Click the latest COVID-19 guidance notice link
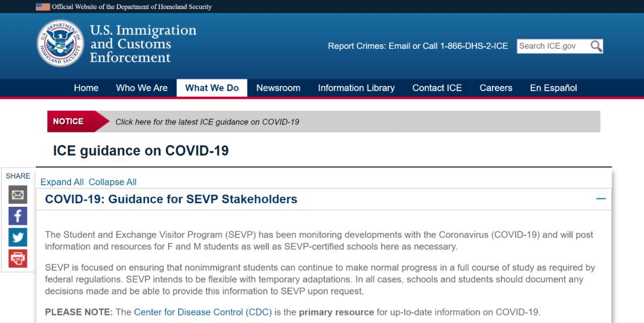 (207, 122)
